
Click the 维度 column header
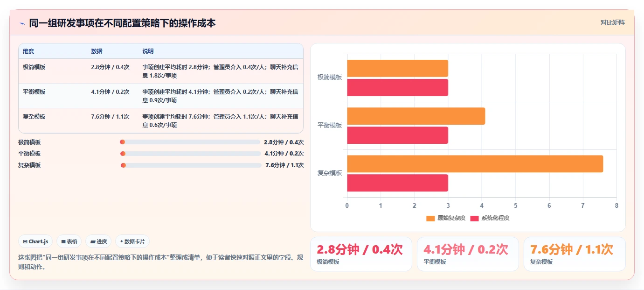(x=28, y=51)
